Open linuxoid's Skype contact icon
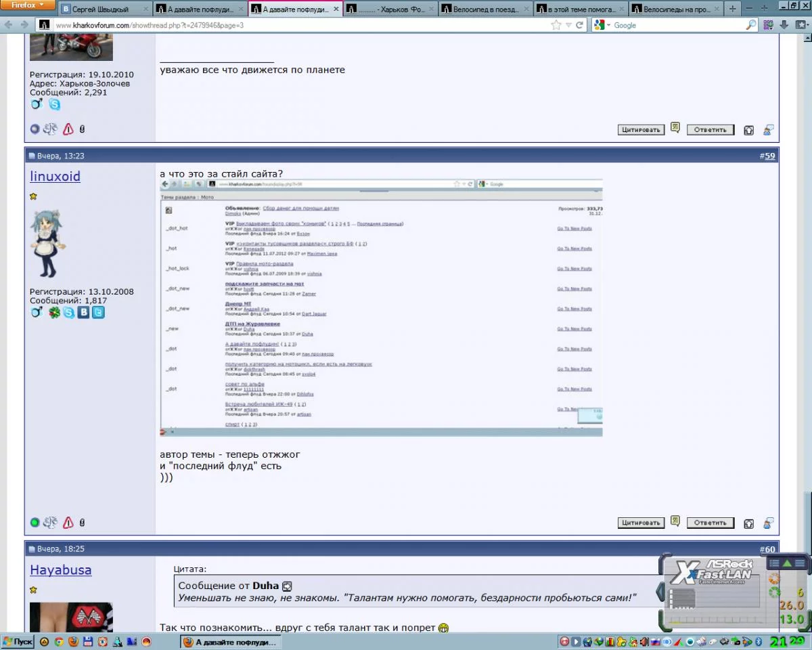This screenshot has height=650, width=812. [69, 312]
